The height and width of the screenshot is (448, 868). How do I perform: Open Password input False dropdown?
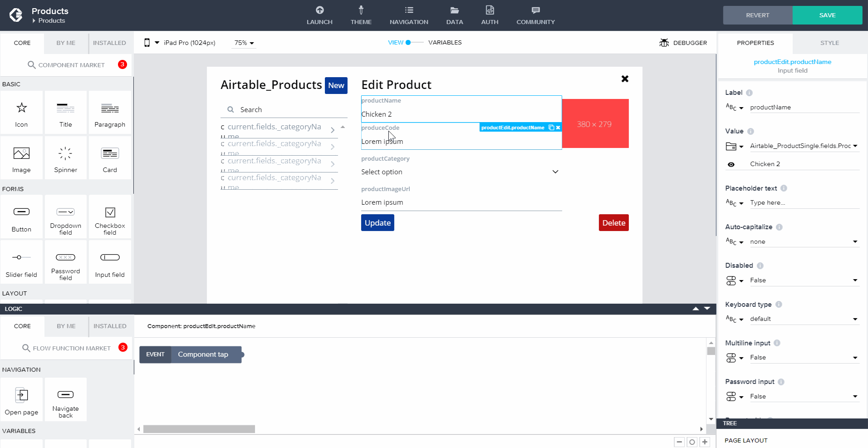(804, 397)
